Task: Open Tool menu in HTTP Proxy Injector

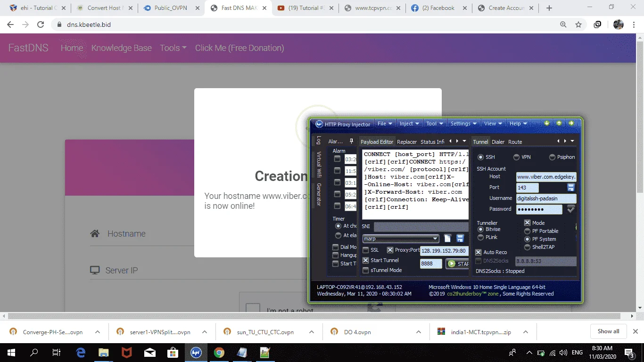Action: pyautogui.click(x=435, y=123)
